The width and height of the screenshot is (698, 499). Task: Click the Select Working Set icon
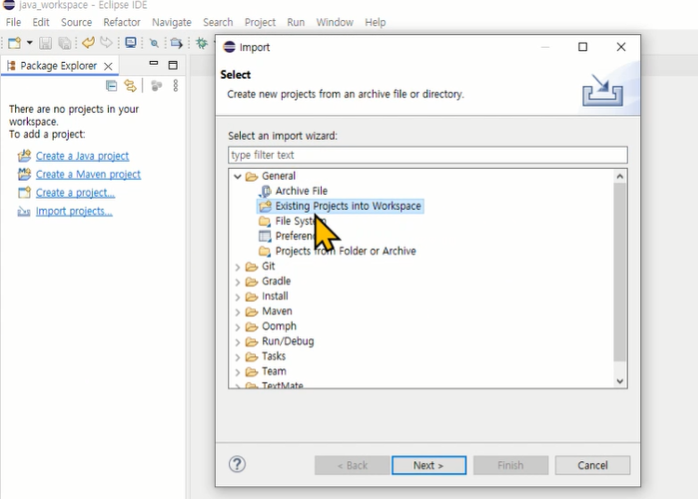click(x=156, y=85)
